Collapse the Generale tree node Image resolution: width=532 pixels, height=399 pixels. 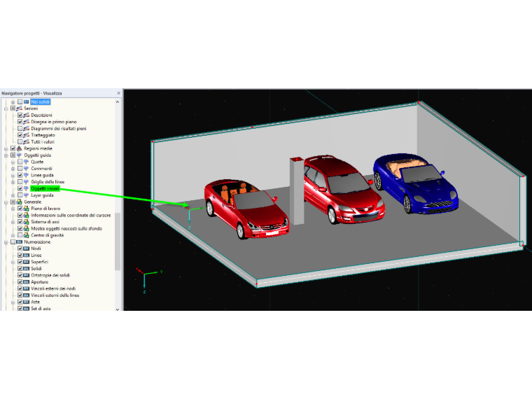pyautogui.click(x=6, y=202)
